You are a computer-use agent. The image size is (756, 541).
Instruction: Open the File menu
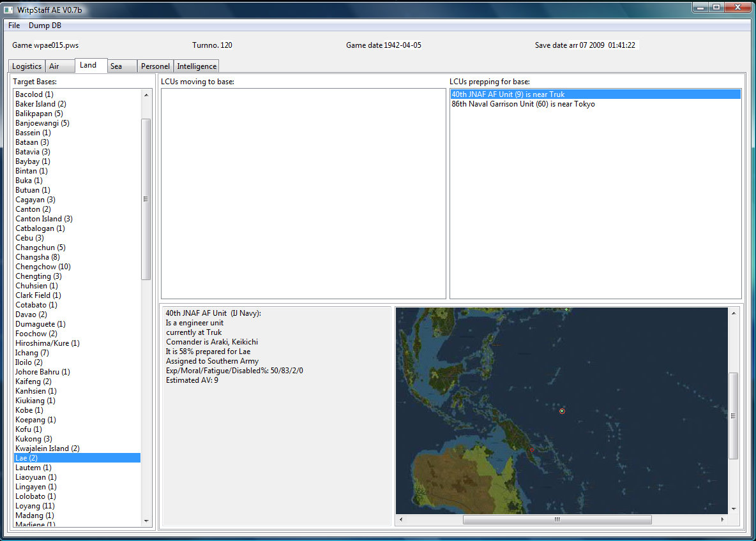pos(14,26)
